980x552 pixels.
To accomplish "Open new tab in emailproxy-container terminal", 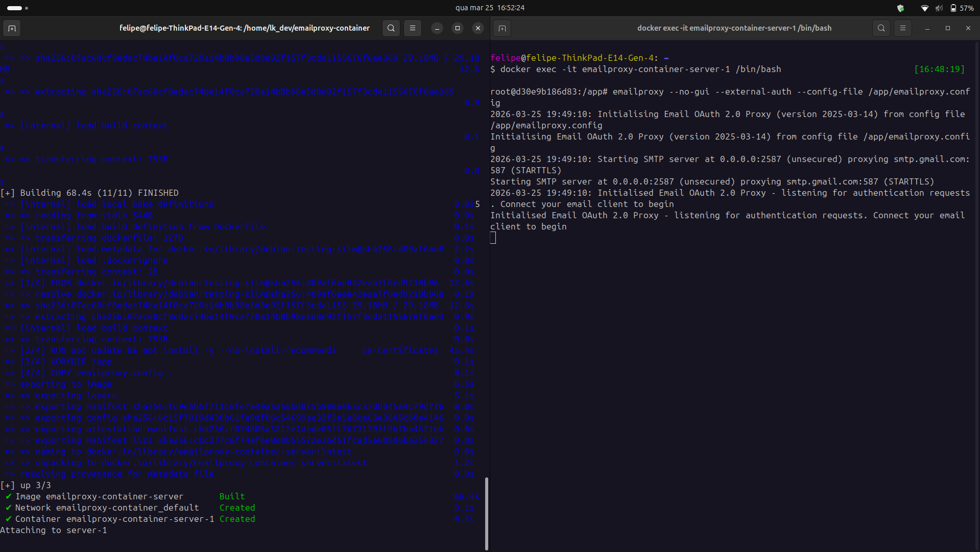I will 12,28.
